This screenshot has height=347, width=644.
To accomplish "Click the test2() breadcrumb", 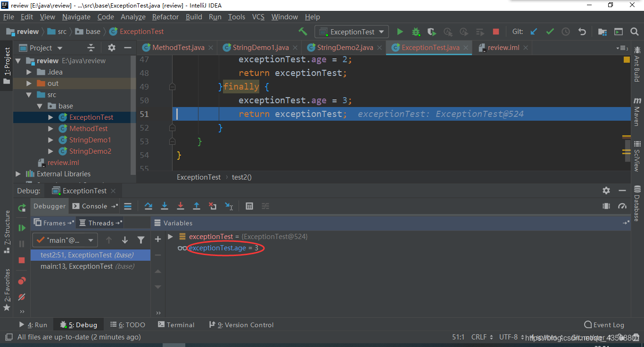I will (x=242, y=177).
